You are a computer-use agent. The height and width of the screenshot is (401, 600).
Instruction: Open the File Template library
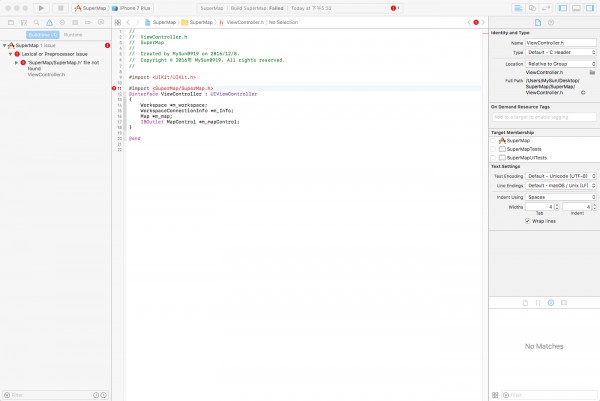(525, 303)
